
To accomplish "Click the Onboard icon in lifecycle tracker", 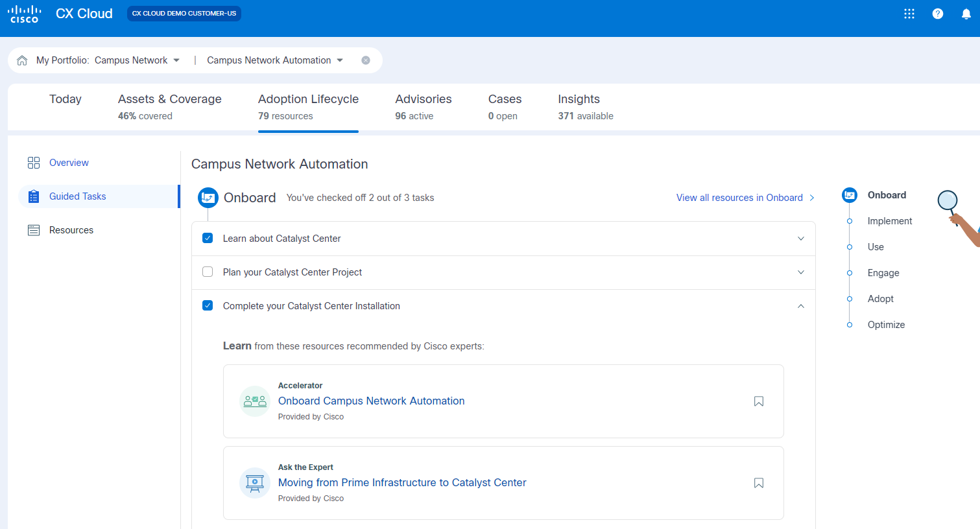I will [850, 195].
